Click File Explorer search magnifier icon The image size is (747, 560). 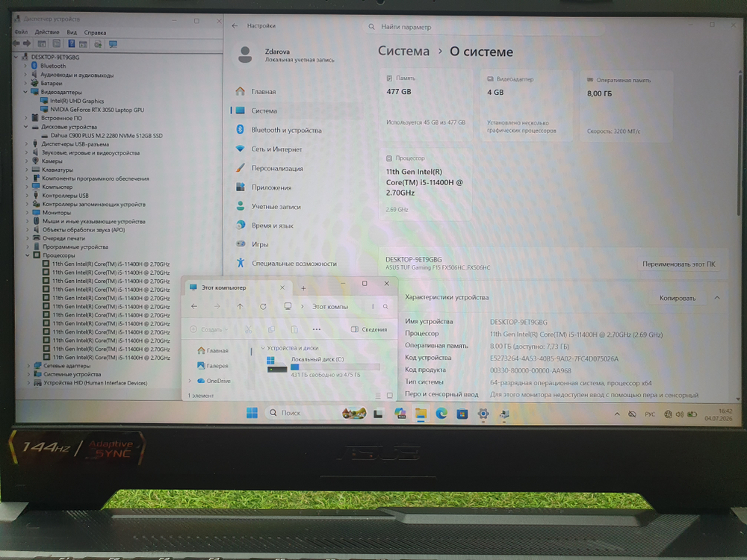pos(385,307)
